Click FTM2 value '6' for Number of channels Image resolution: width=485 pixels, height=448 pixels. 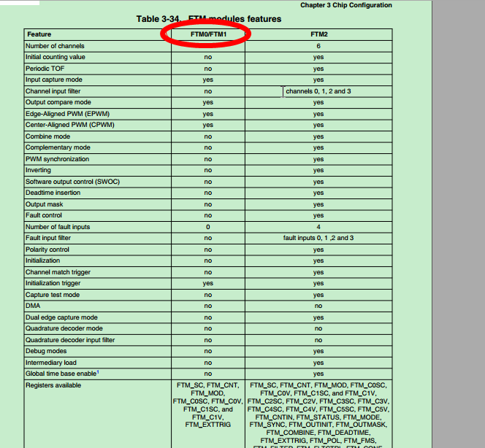pyautogui.click(x=318, y=46)
